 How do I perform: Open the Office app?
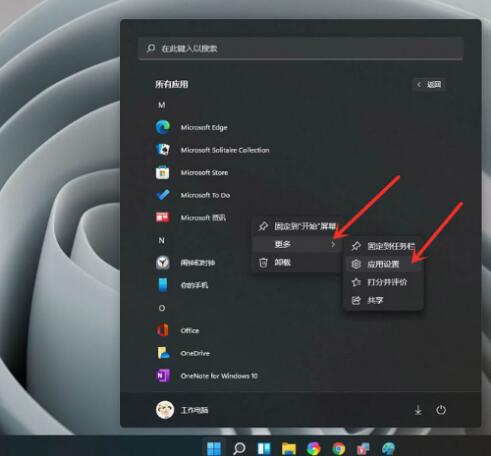tap(178, 330)
